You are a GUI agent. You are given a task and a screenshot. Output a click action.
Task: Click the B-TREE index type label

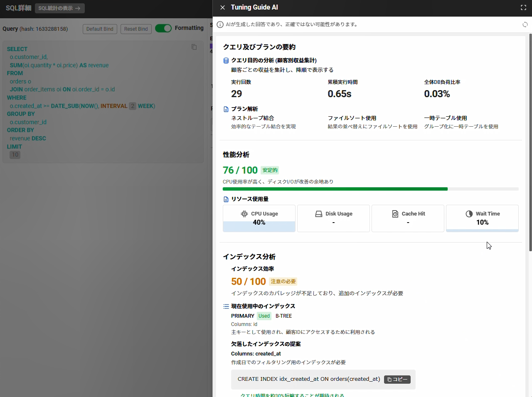point(284,316)
